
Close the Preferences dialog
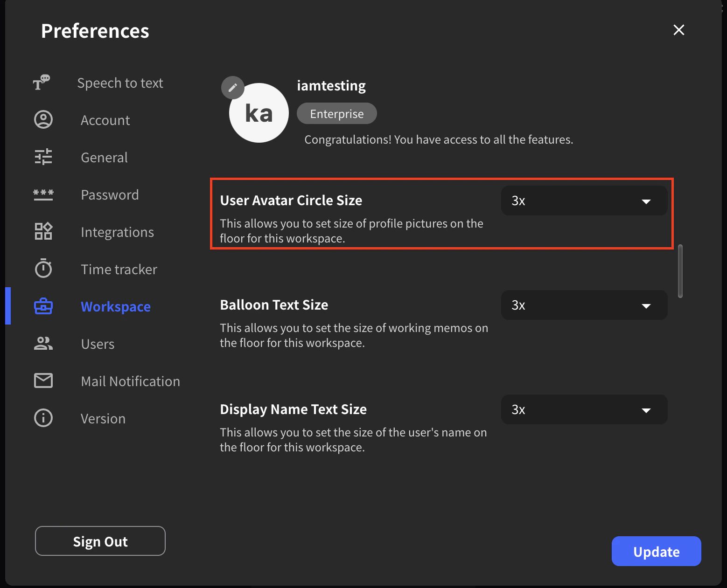679,30
